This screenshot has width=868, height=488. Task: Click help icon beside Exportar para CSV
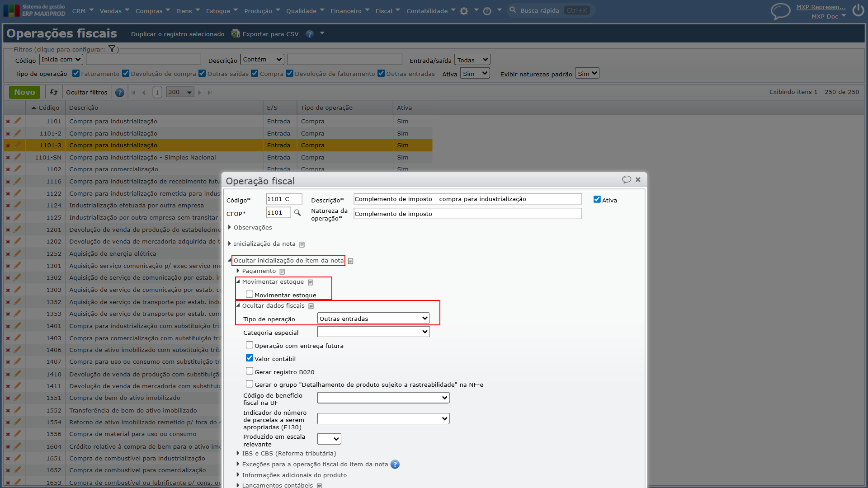310,34
